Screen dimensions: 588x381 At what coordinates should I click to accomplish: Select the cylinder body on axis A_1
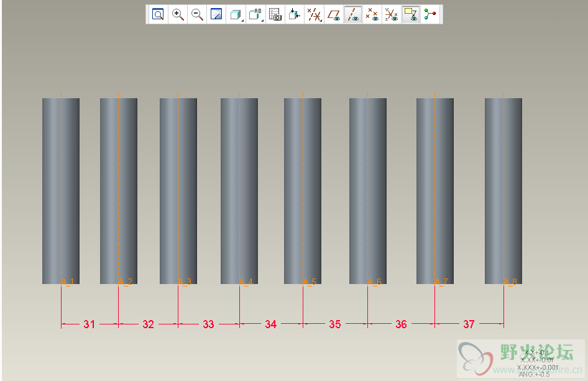pos(61,191)
